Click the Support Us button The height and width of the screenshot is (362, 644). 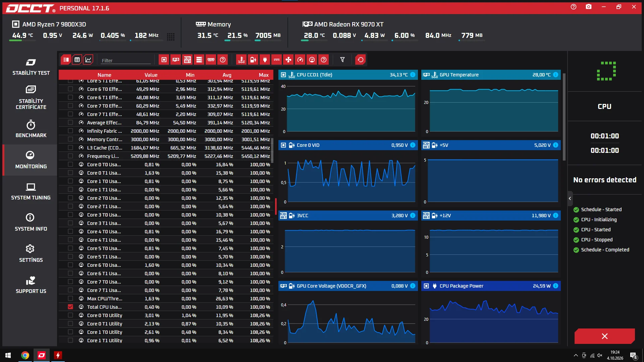point(31,285)
